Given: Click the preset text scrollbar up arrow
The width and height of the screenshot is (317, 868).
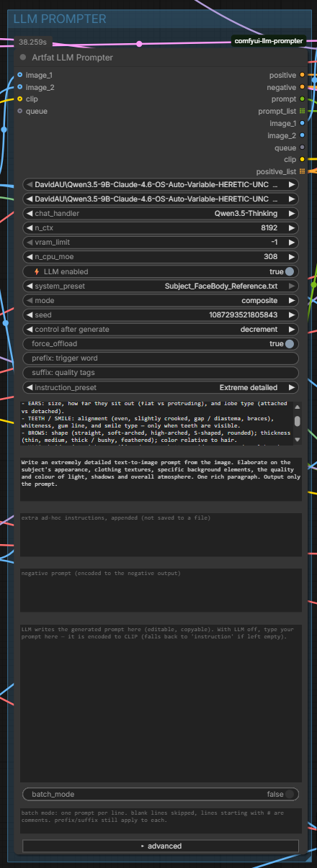Looking at the screenshot, I should click(x=298, y=405).
